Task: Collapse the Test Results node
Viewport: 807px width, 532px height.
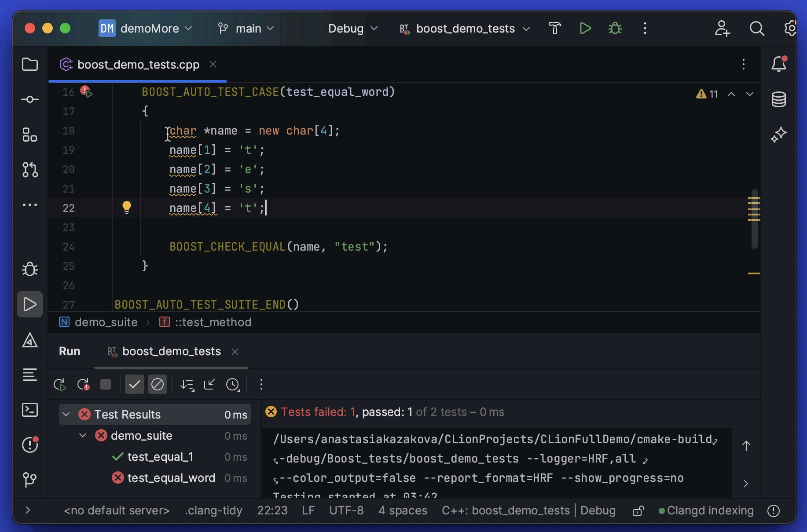Action: click(66, 414)
